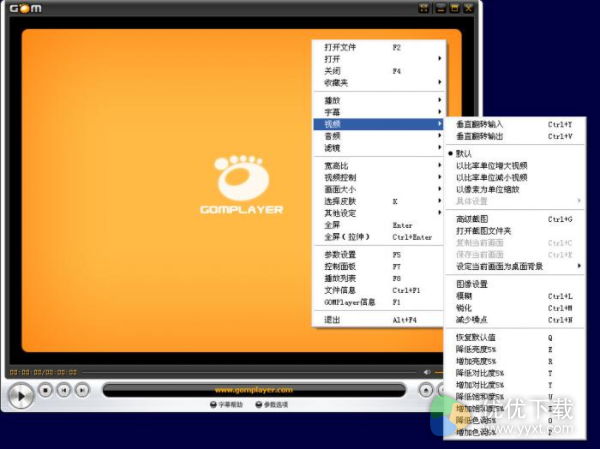Choose 增加亮度5% entry

(515, 361)
